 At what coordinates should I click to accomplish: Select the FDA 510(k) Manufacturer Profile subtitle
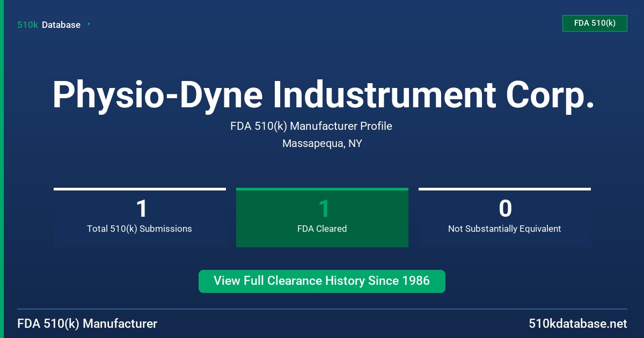click(x=311, y=126)
